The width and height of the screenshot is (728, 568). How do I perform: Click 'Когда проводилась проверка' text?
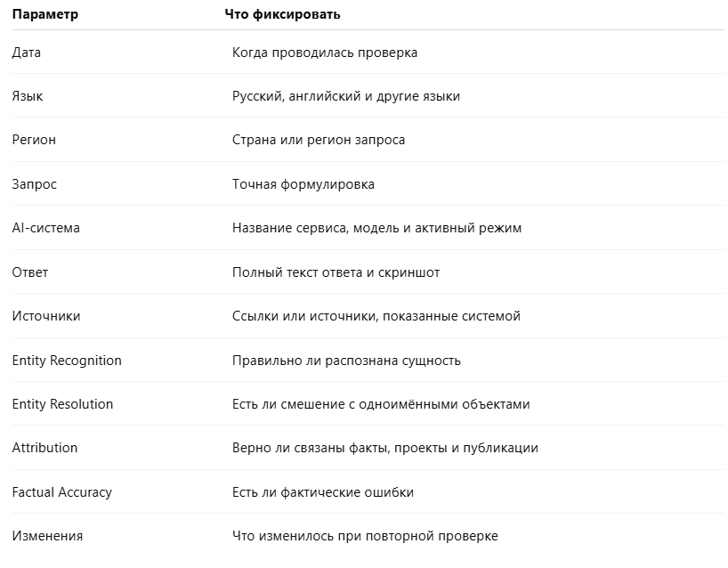[x=325, y=53]
